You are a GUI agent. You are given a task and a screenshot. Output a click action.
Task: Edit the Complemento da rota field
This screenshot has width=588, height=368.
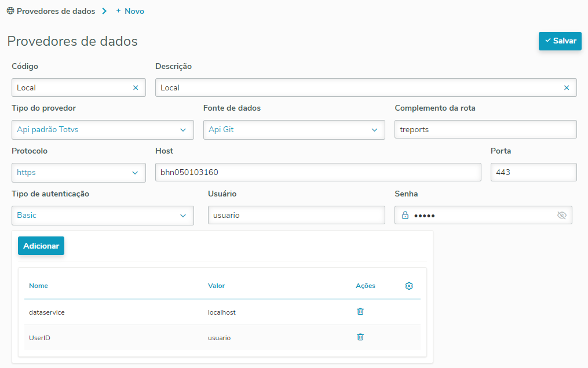tap(485, 130)
